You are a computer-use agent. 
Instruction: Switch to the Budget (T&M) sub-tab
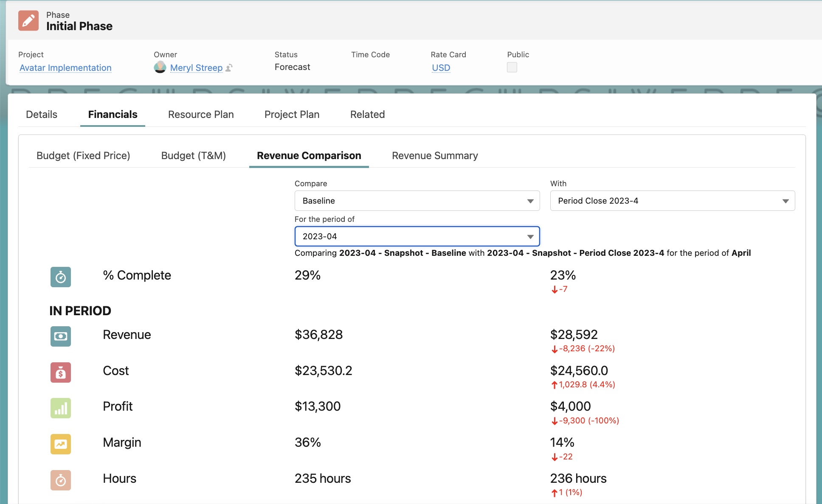coord(193,156)
